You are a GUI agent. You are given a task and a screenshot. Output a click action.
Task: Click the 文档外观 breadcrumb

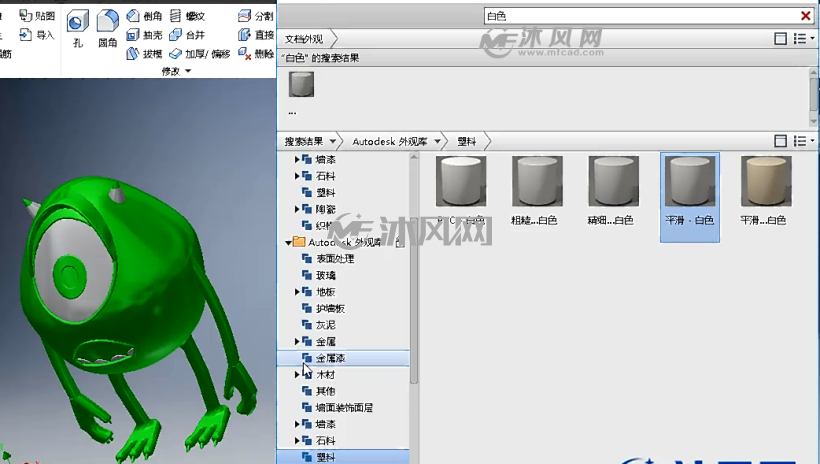tap(304, 39)
